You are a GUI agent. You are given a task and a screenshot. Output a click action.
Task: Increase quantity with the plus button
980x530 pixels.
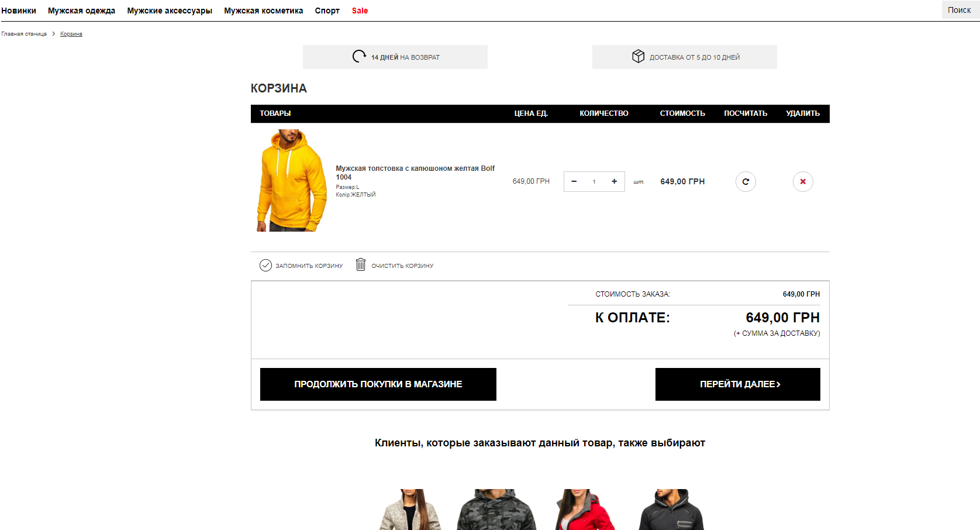click(614, 181)
